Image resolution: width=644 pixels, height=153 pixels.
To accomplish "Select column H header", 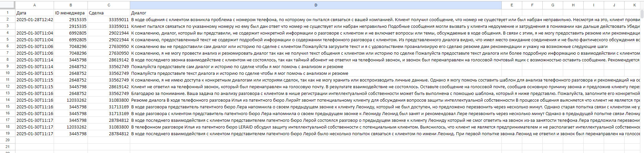I will point(573,5).
